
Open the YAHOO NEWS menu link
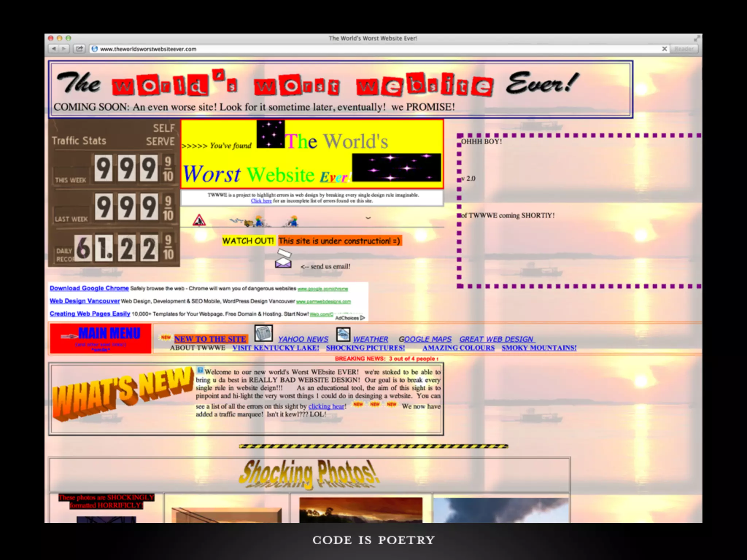(303, 339)
